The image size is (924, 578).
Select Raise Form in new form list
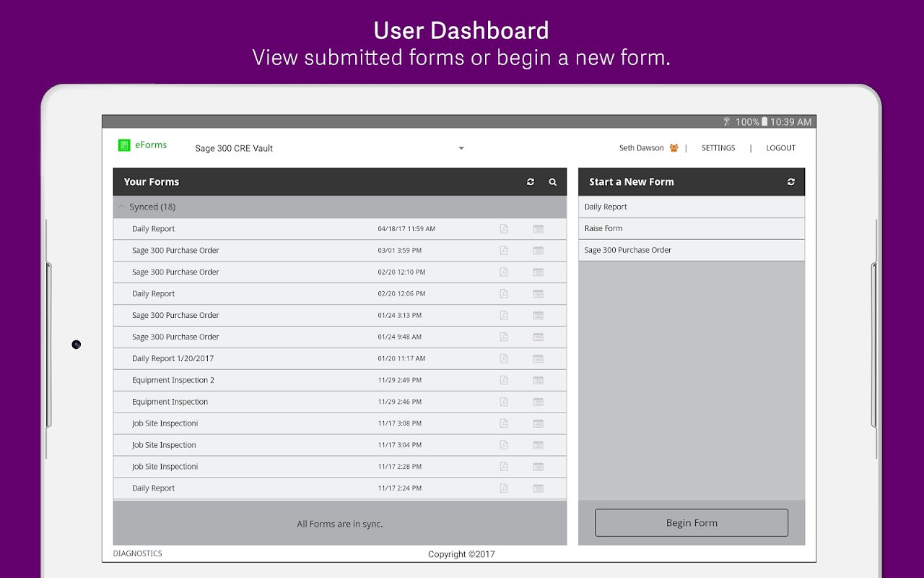[x=692, y=228]
